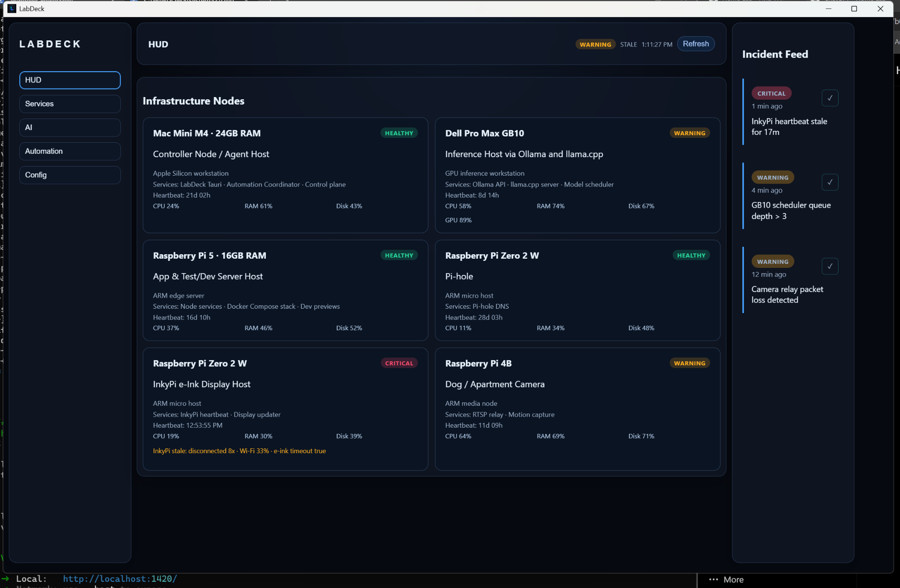Click the 'Pi-hole' subtitle

[x=459, y=276]
